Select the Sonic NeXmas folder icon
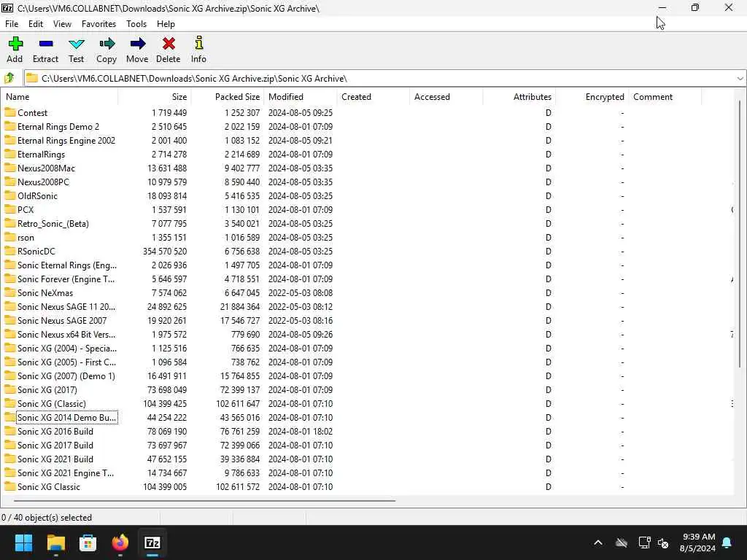This screenshot has width=747, height=560. (x=10, y=292)
